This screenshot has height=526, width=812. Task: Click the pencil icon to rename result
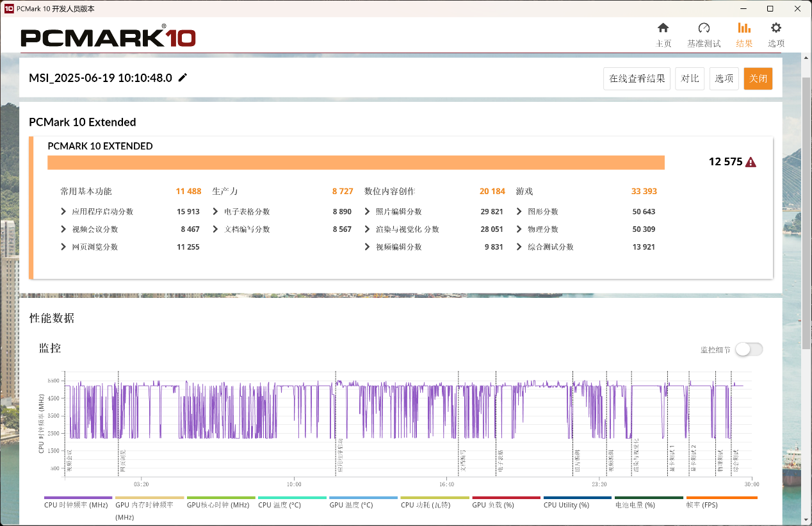point(183,78)
